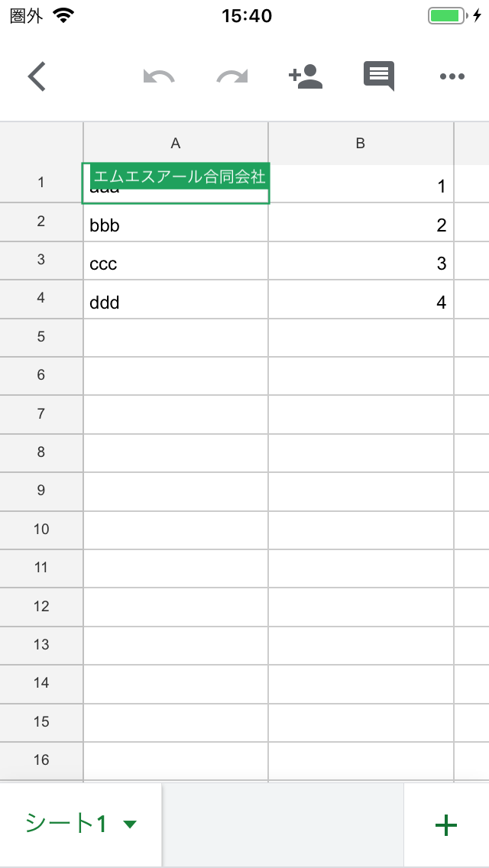Add a new sheet with plus icon

(x=445, y=824)
